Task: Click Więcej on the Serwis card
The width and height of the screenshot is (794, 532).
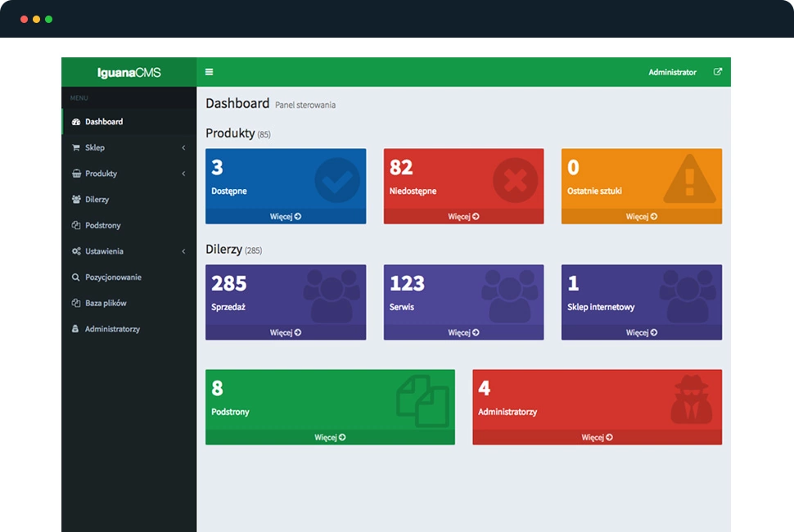Action: tap(463, 332)
